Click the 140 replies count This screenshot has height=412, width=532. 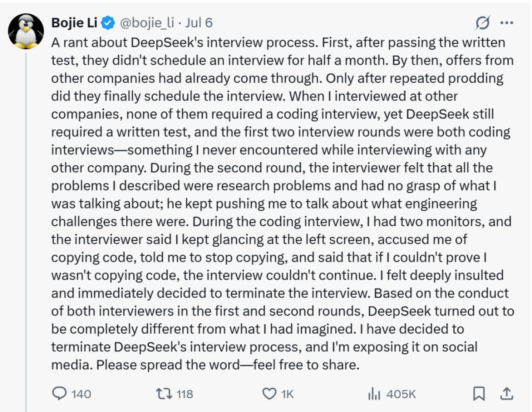pos(81,394)
